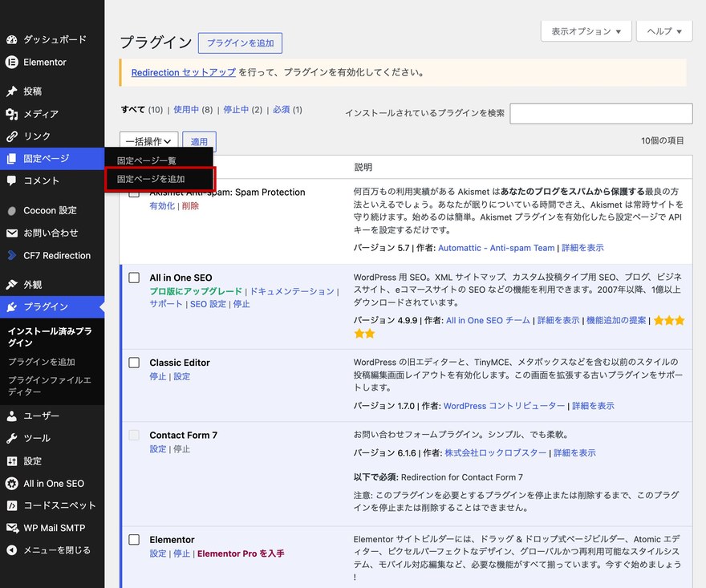Click the sliders icon beside 設定

point(12,461)
